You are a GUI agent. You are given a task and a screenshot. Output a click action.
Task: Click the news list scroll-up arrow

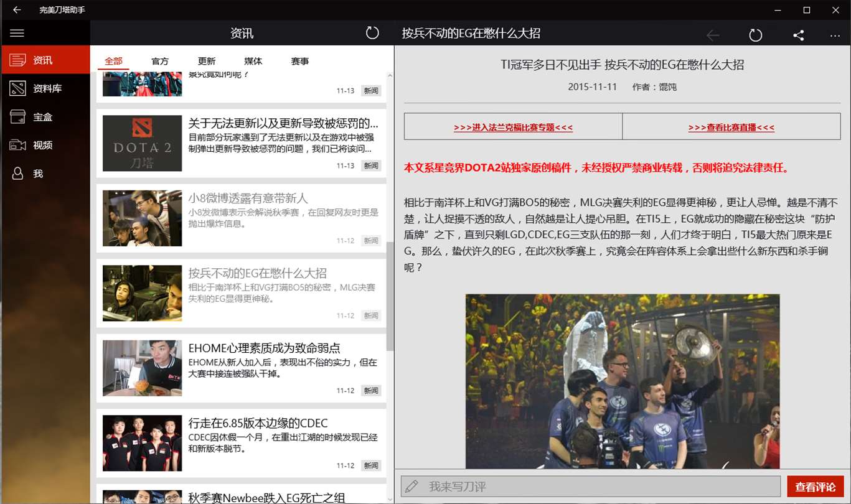(x=390, y=76)
